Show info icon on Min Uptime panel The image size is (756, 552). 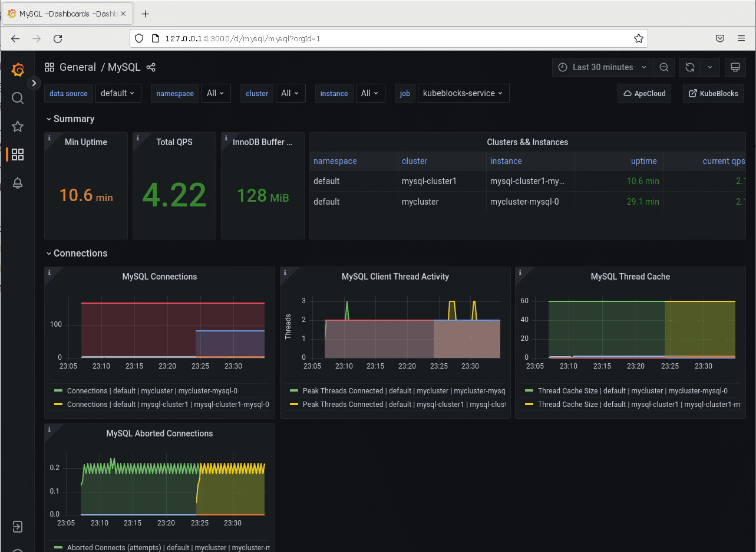(49, 138)
